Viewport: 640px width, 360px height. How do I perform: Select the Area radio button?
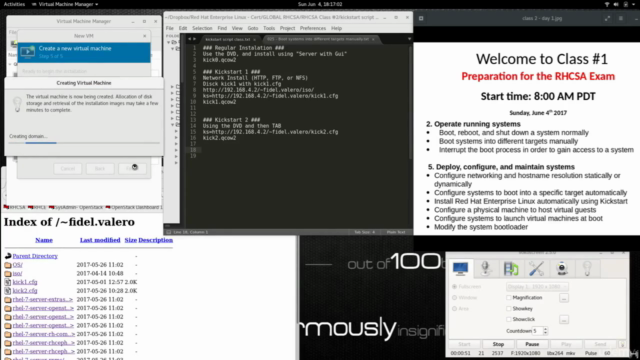click(454, 309)
